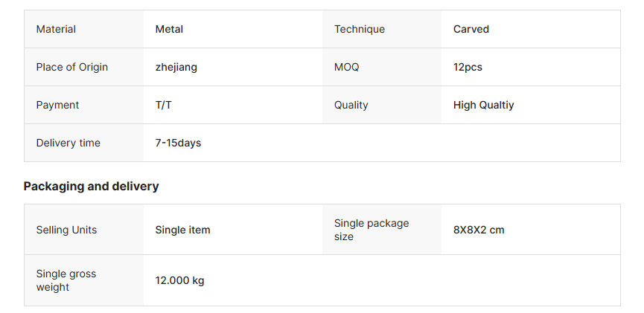The height and width of the screenshot is (313, 644).
Task: Click the MOQ attribute label
Action: [347, 67]
